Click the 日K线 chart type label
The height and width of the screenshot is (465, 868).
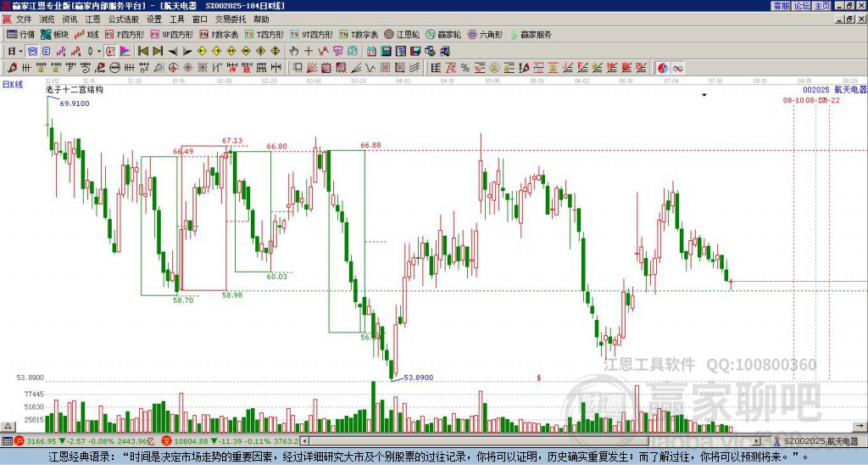[12, 85]
